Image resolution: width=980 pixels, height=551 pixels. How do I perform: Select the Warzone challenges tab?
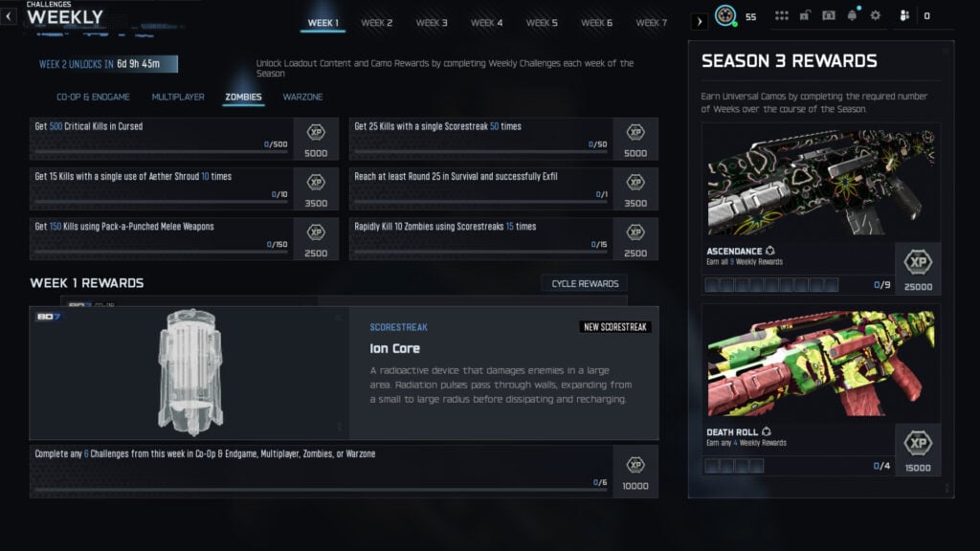[302, 97]
